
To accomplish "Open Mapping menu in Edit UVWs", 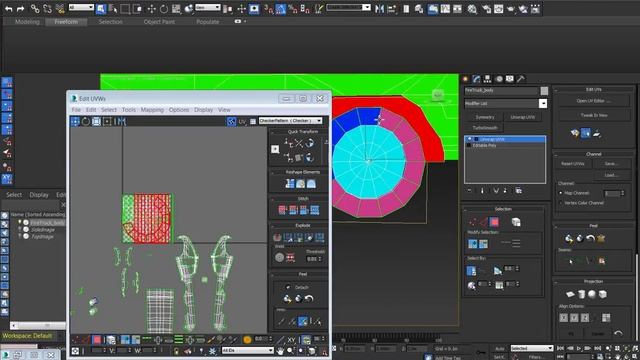I will [x=152, y=110].
